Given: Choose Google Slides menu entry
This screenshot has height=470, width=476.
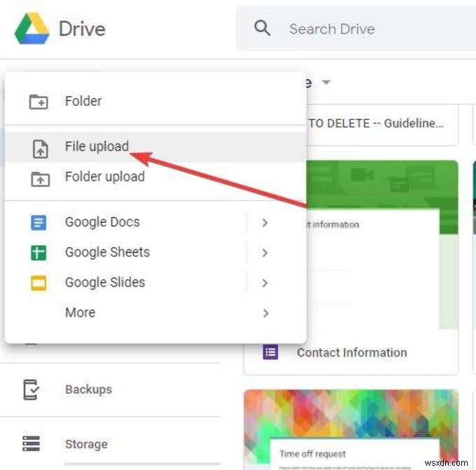Looking at the screenshot, I should click(x=155, y=282).
